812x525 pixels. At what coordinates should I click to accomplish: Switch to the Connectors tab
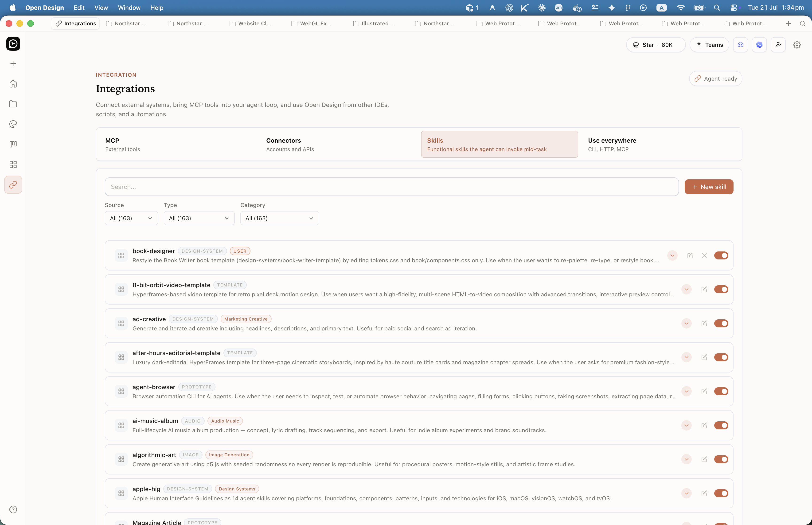click(338, 144)
